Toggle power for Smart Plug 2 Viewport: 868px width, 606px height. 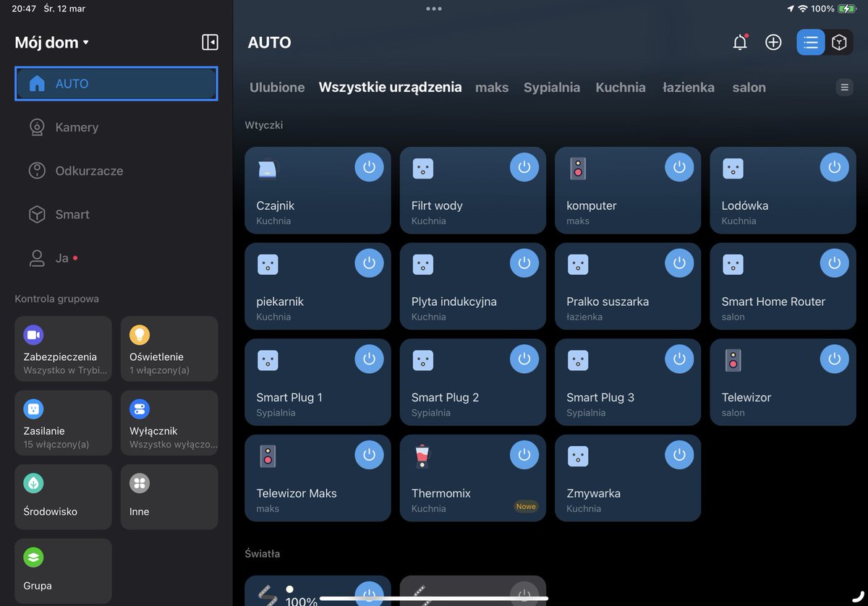(524, 359)
